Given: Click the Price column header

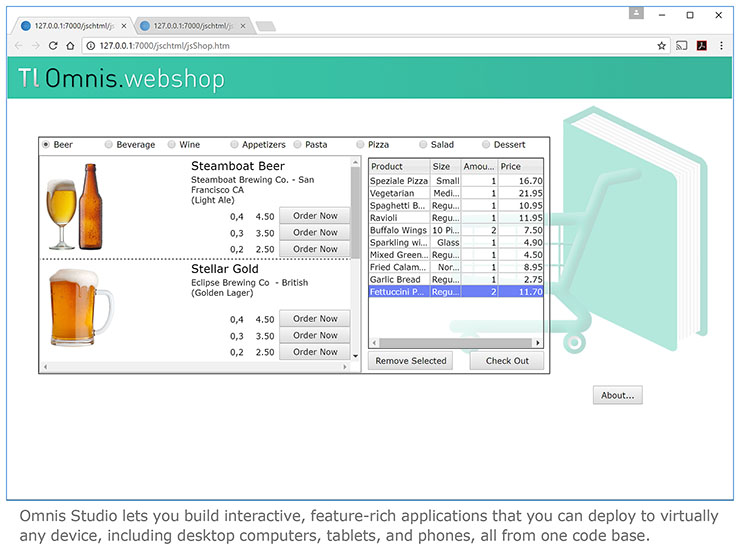Looking at the screenshot, I should tap(520, 166).
